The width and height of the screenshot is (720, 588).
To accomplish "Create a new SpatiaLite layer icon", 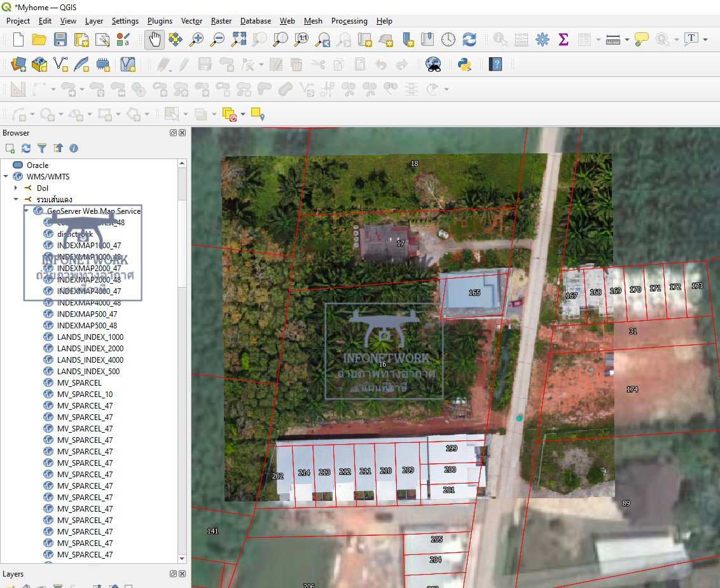I will click(x=82, y=64).
